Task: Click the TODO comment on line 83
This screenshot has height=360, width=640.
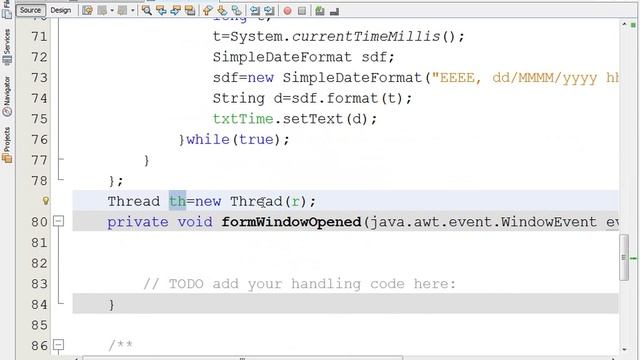Action: [x=299, y=284]
